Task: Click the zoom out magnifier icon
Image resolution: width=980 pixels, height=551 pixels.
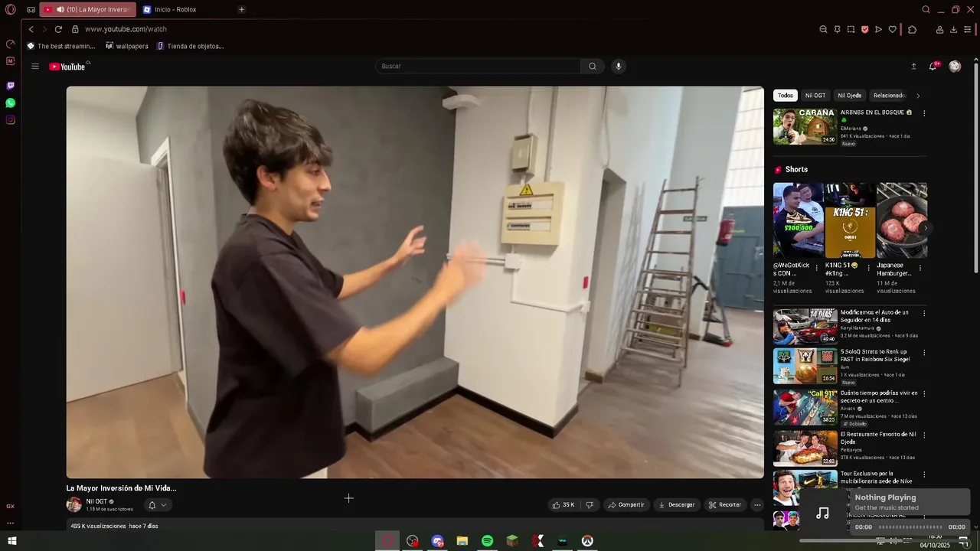Action: (x=823, y=29)
